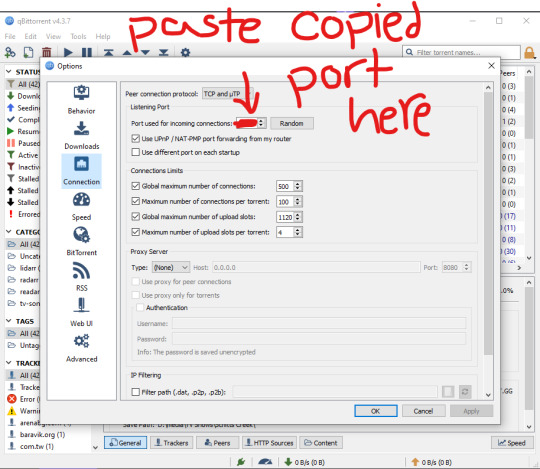This screenshot has width=540, height=469.
Task: Click the download speed status arrow
Action: [288, 462]
